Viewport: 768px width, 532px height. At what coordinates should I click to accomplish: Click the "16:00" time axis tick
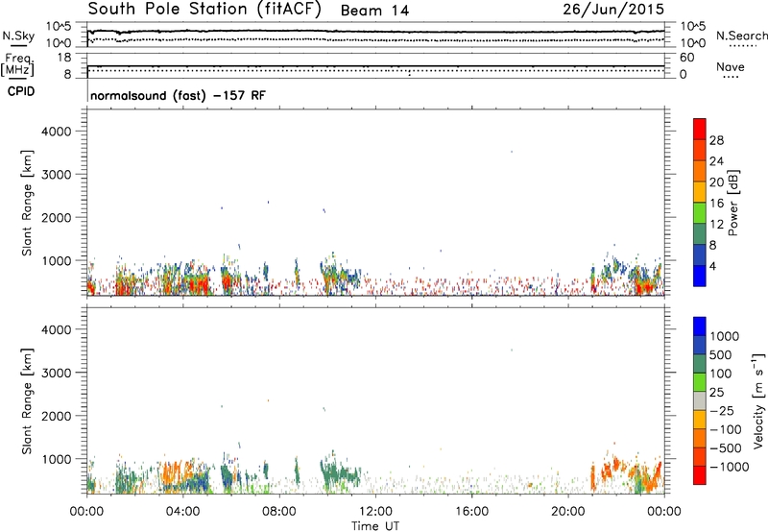(x=471, y=512)
